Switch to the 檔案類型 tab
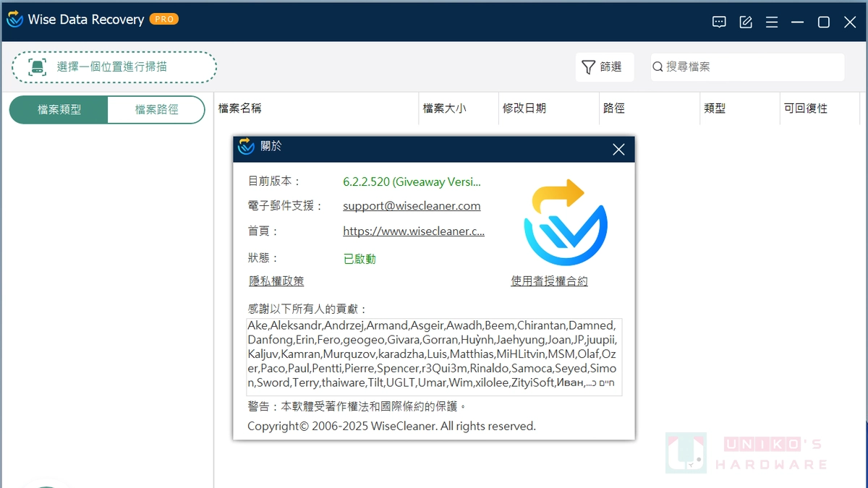 [x=59, y=110]
